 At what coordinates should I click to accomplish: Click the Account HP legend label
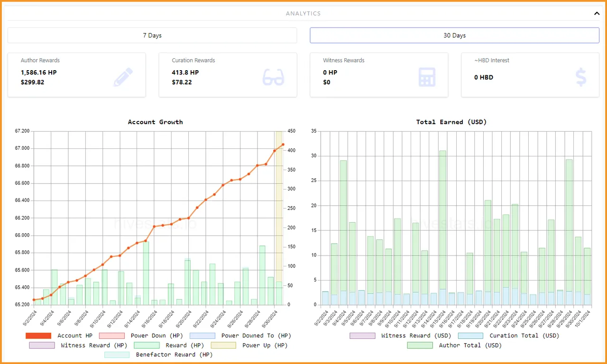pos(75,336)
